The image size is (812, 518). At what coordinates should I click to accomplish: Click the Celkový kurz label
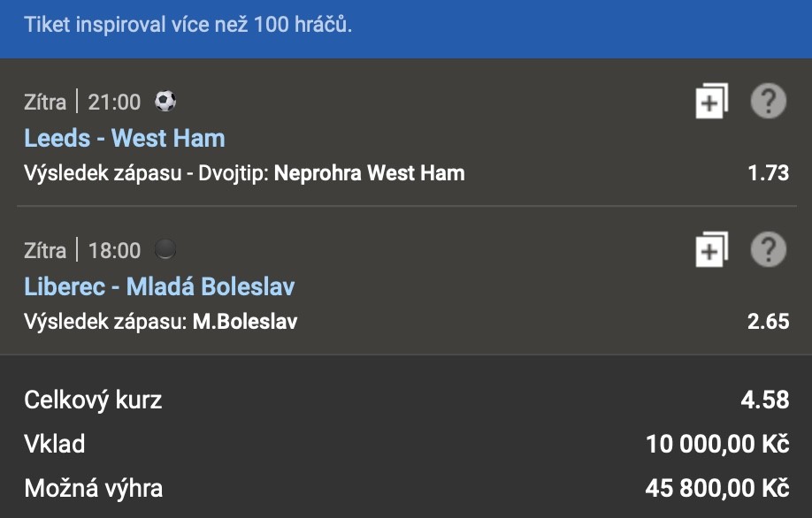point(93,400)
